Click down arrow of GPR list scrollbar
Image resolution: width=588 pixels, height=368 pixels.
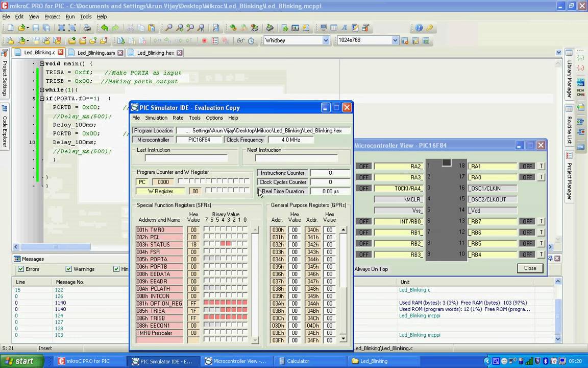(x=343, y=339)
